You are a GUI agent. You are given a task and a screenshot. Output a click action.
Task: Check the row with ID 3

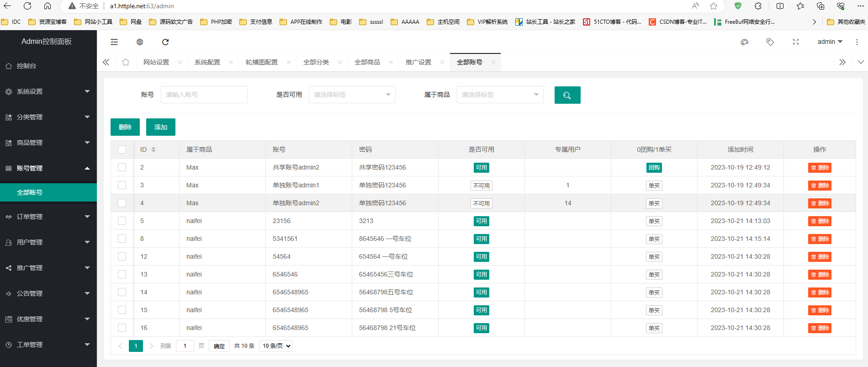[x=122, y=185]
